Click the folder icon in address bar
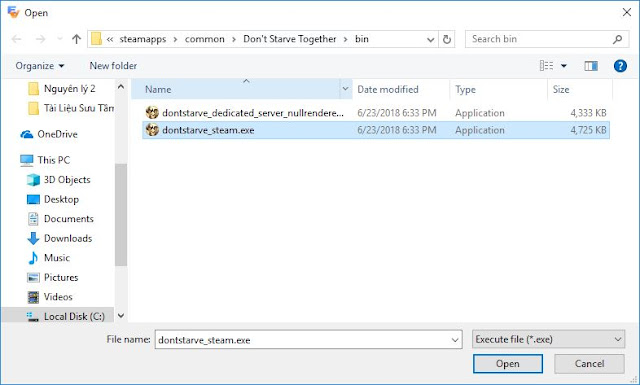This screenshot has width=640, height=385. click(96, 39)
